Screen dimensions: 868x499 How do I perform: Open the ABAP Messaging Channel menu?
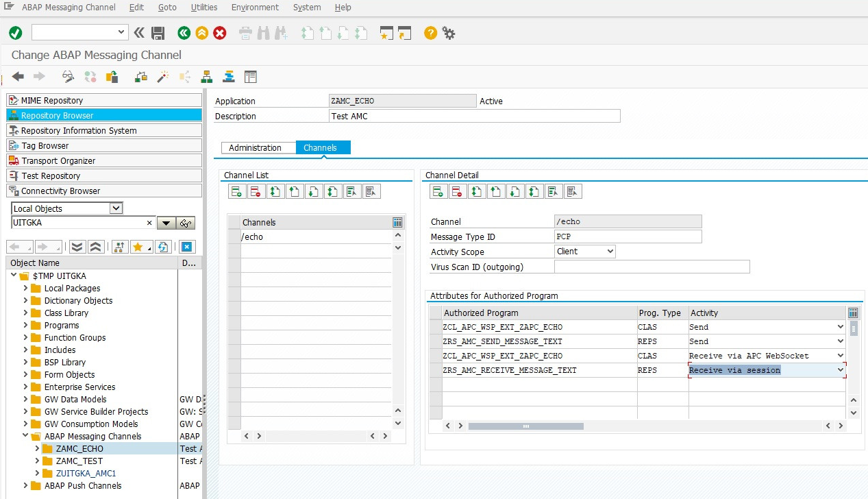click(69, 8)
